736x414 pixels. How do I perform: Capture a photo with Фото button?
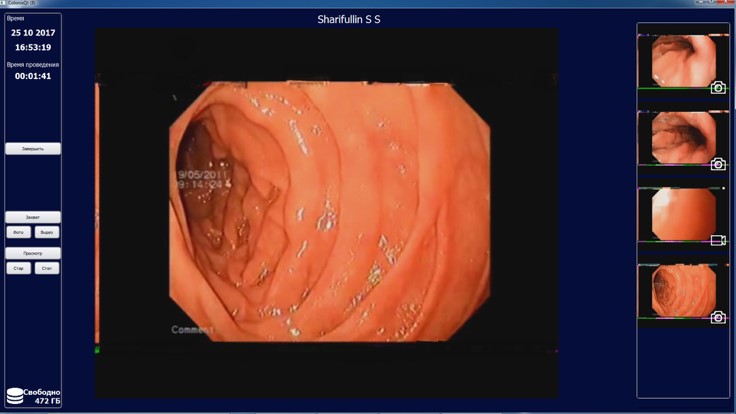[x=18, y=232]
